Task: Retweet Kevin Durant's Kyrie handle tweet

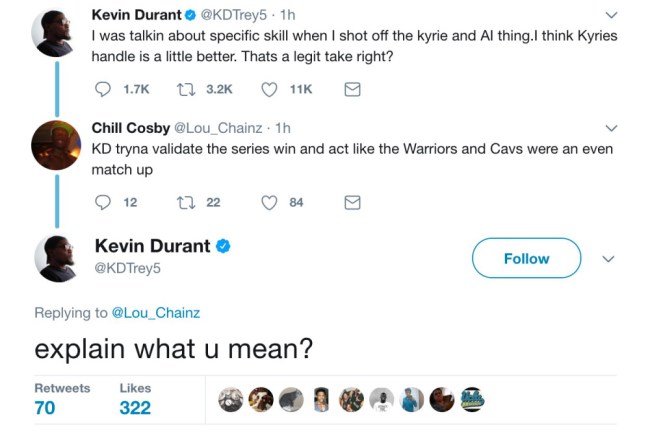Action: [187, 89]
